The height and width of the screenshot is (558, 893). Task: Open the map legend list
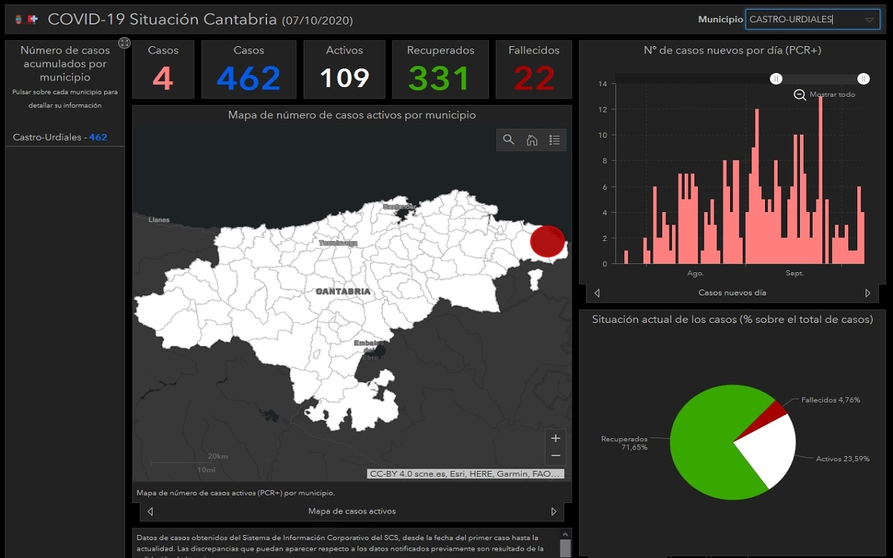tap(554, 140)
